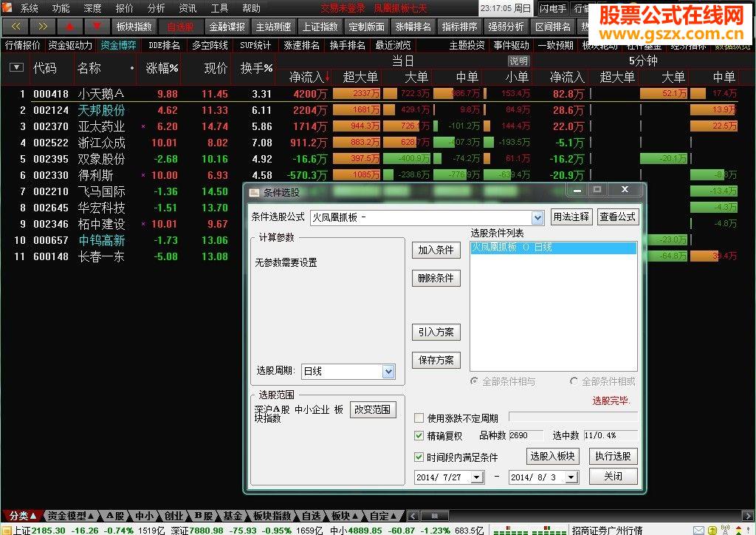Switch to the 资金驱动力 tab
Viewport: 756px width, 535px height.
(70, 45)
